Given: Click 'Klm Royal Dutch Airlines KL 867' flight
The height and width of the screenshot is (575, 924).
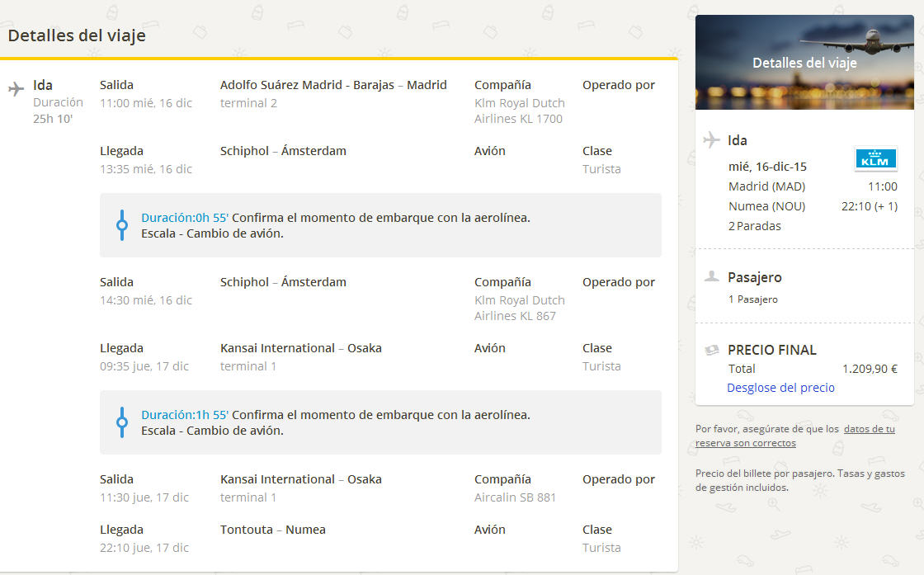Looking at the screenshot, I should (x=519, y=308).
